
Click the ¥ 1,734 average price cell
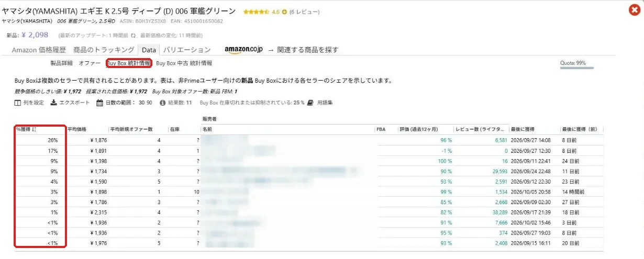click(x=98, y=171)
